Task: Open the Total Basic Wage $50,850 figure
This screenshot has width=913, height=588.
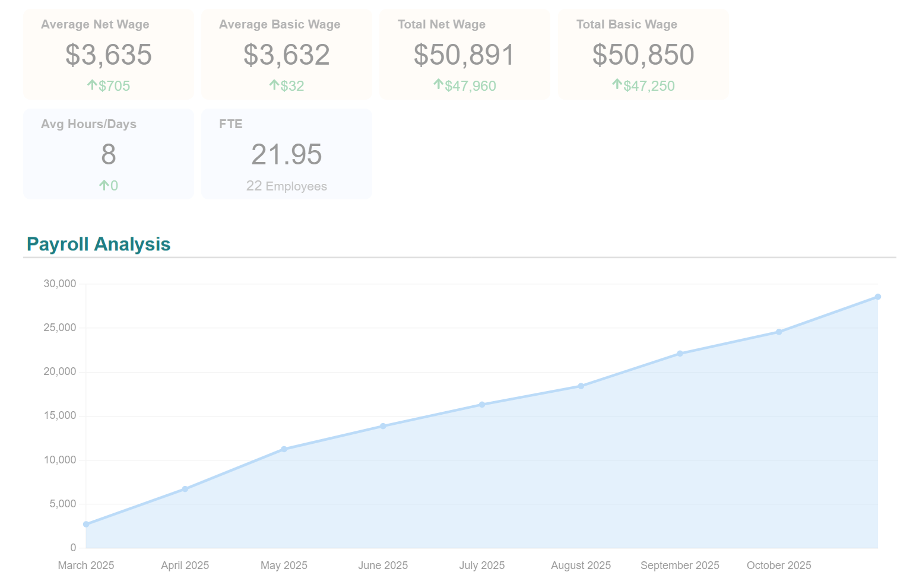Action: point(643,55)
